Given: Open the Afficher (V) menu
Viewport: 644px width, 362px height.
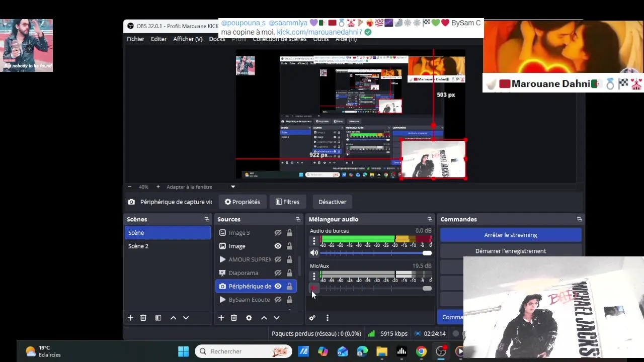Looking at the screenshot, I should coord(188,39).
